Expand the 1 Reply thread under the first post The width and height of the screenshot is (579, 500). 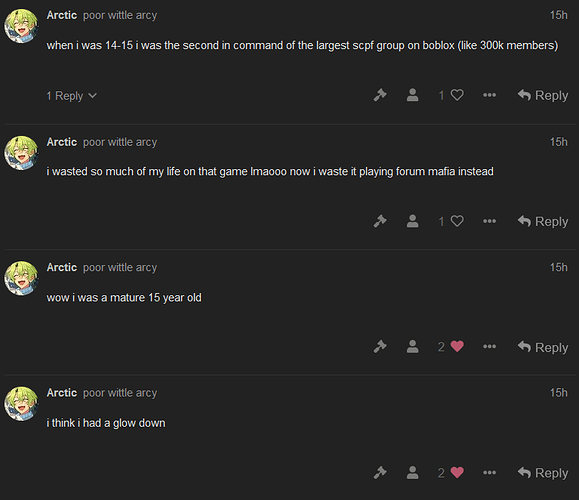[71, 96]
